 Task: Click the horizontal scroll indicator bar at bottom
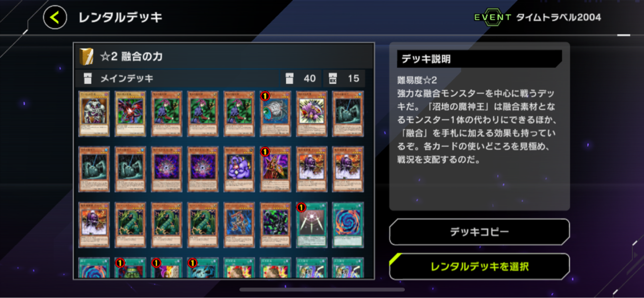(x=322, y=289)
